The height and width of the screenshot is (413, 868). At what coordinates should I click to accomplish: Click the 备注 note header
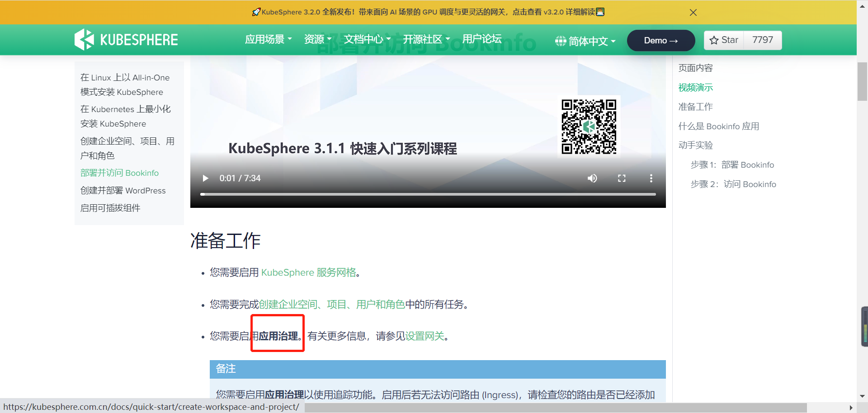(x=438, y=369)
